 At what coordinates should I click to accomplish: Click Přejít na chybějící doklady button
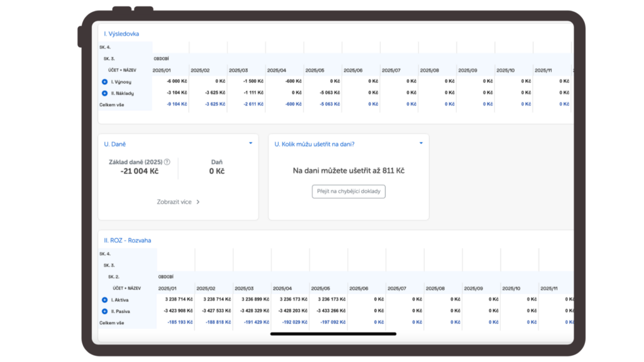[348, 191]
